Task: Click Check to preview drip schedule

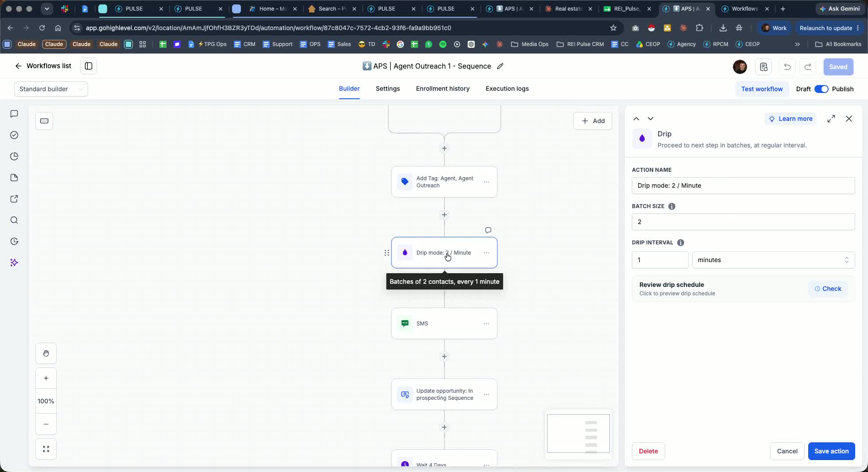Action: click(828, 289)
